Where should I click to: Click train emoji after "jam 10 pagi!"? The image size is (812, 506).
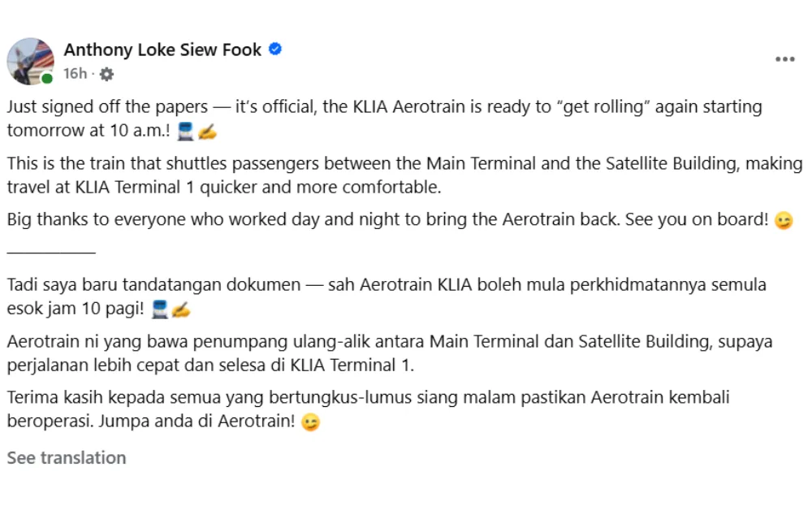pos(160,309)
